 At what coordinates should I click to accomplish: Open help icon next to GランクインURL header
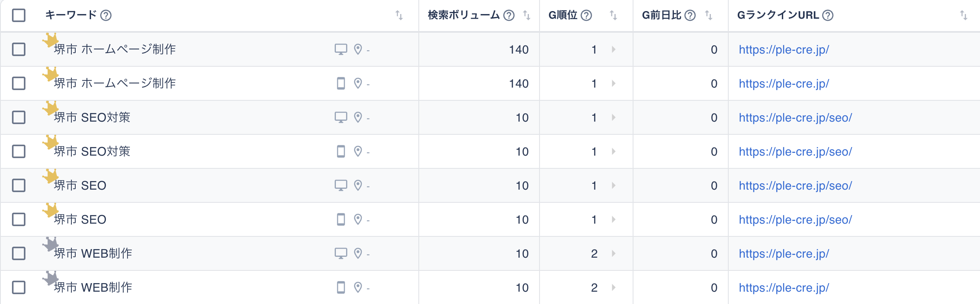pos(828,15)
